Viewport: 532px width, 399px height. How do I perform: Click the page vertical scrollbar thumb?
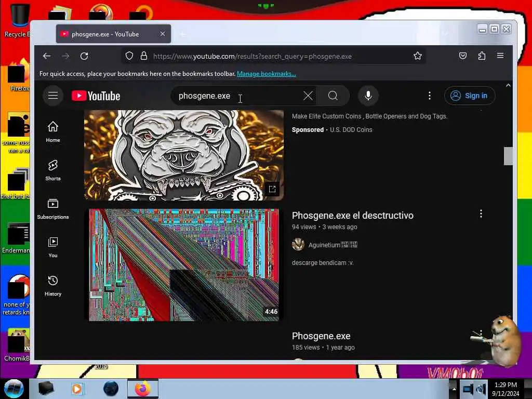click(508, 156)
